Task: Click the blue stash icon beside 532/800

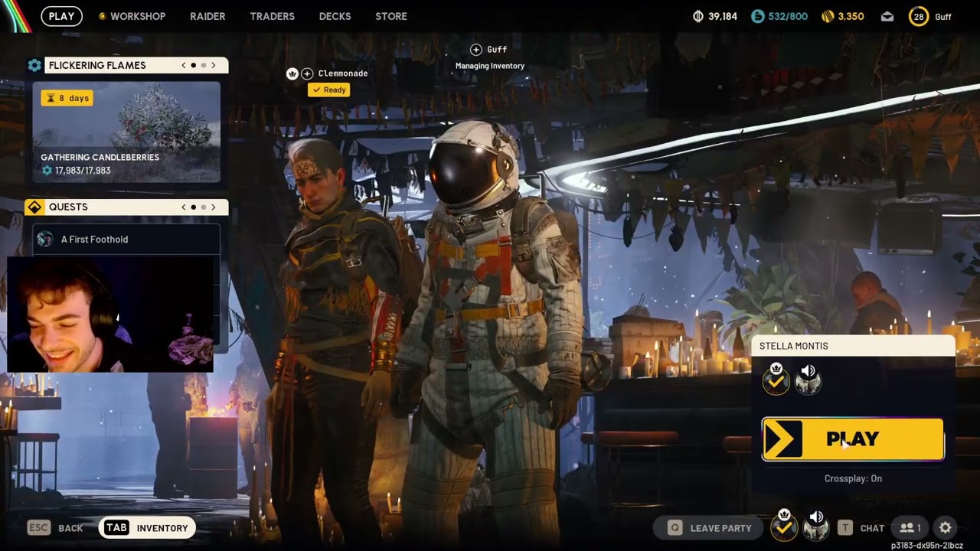Action: 757,16
